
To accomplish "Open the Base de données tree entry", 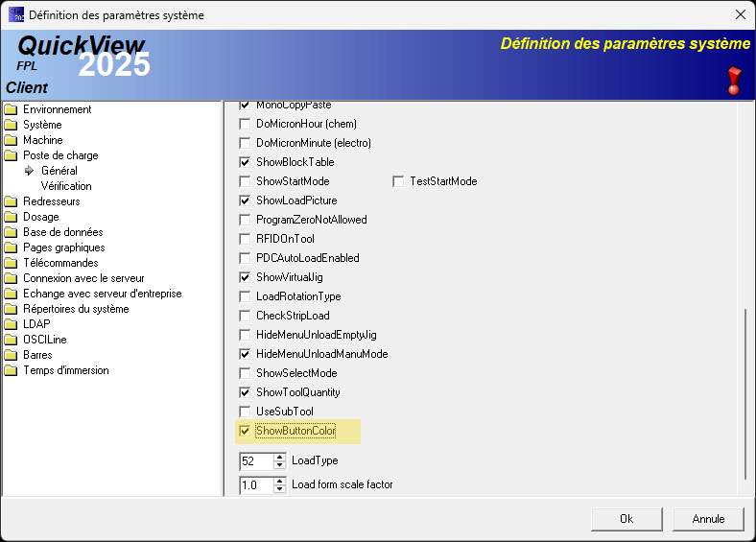I will click(63, 232).
